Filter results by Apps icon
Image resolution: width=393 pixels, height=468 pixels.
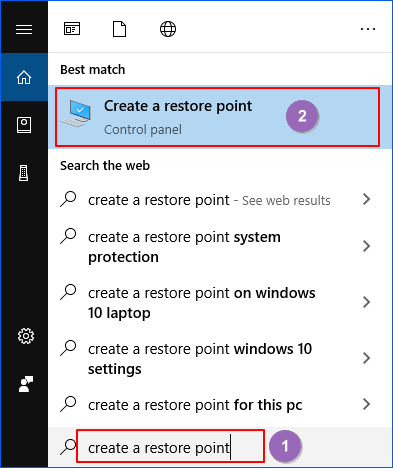pyautogui.click(x=72, y=29)
